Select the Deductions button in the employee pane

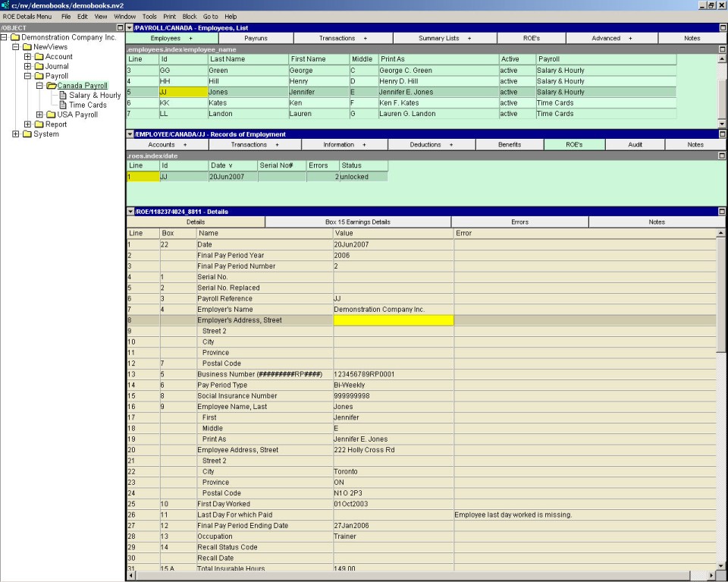coord(431,144)
